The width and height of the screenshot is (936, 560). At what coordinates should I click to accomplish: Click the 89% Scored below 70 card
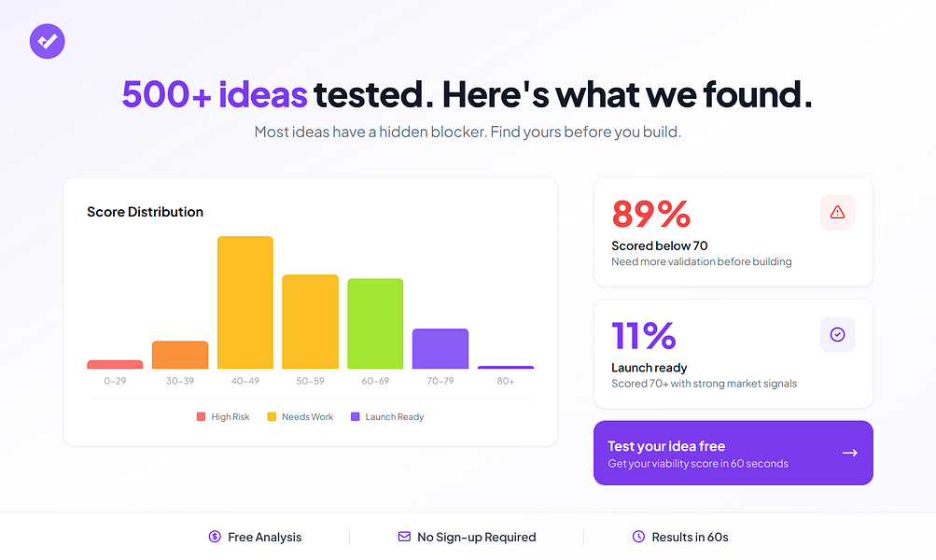coord(733,231)
